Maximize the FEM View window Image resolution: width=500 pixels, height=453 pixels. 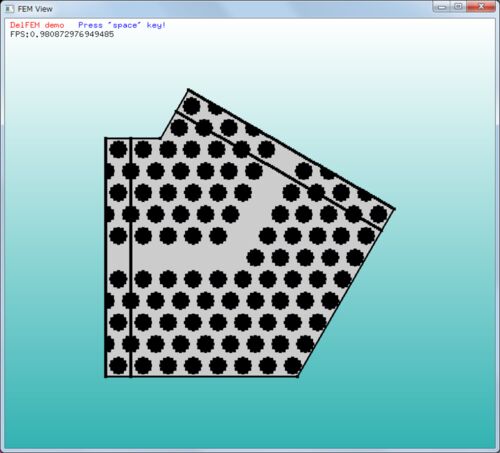pyautogui.click(x=458, y=7)
